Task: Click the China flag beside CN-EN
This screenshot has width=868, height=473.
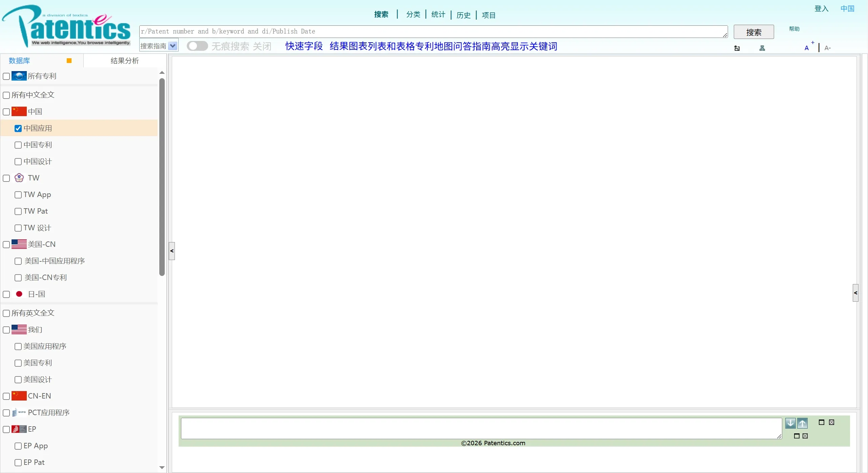Action: pos(19,396)
